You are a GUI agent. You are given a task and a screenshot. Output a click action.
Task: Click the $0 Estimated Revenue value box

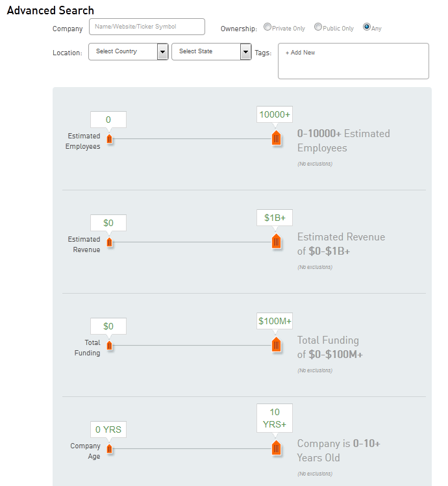click(108, 223)
